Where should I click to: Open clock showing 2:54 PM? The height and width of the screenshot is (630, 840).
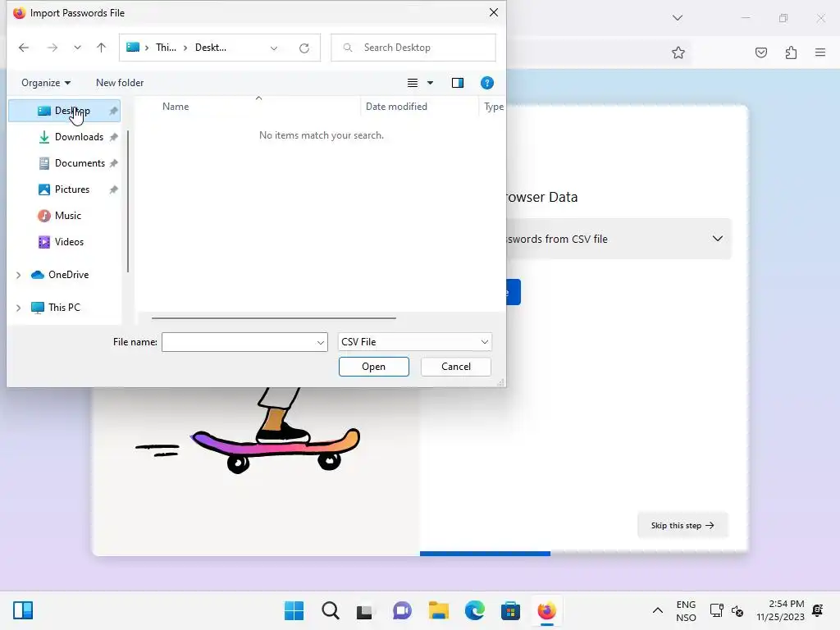(781, 610)
